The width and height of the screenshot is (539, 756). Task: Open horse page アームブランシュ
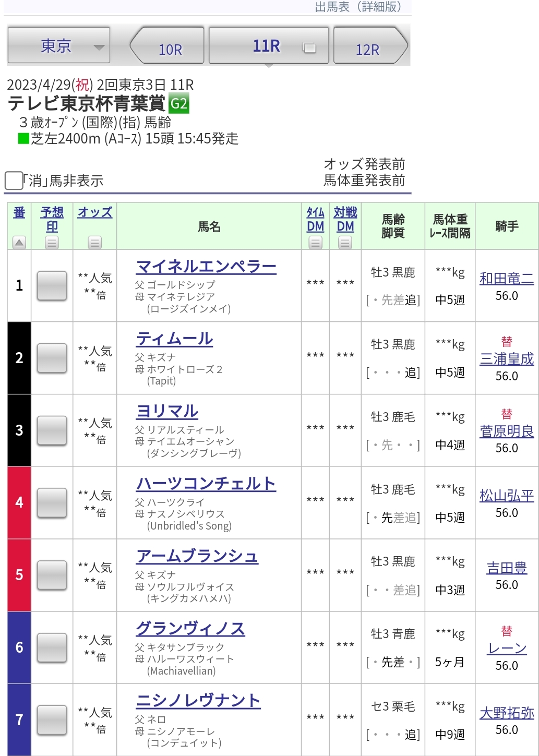197,557
